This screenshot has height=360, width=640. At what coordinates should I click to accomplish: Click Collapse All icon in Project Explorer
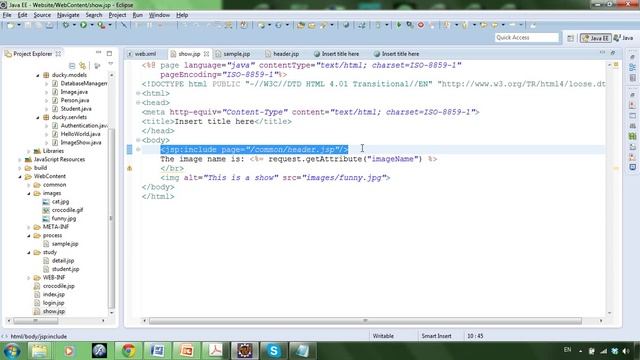(x=72, y=65)
